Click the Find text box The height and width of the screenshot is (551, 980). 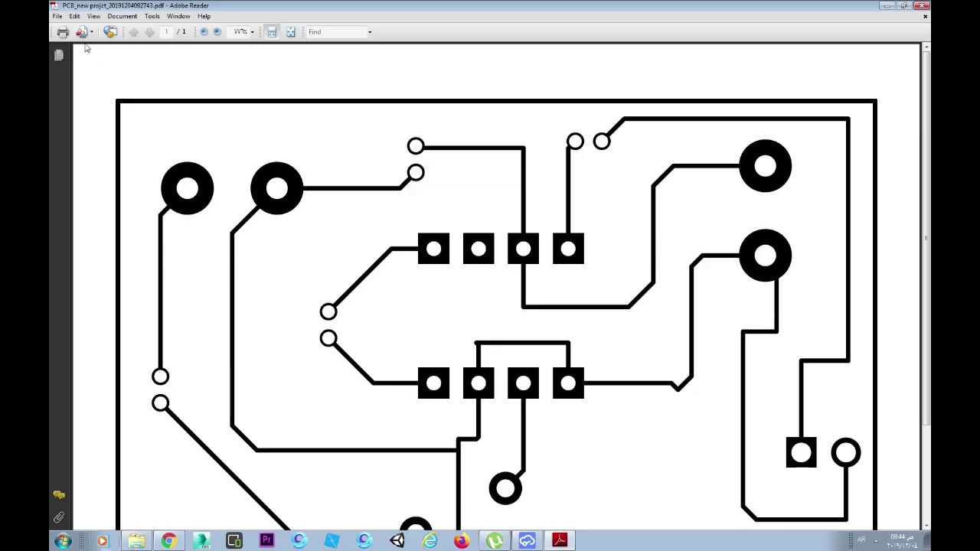(x=336, y=32)
